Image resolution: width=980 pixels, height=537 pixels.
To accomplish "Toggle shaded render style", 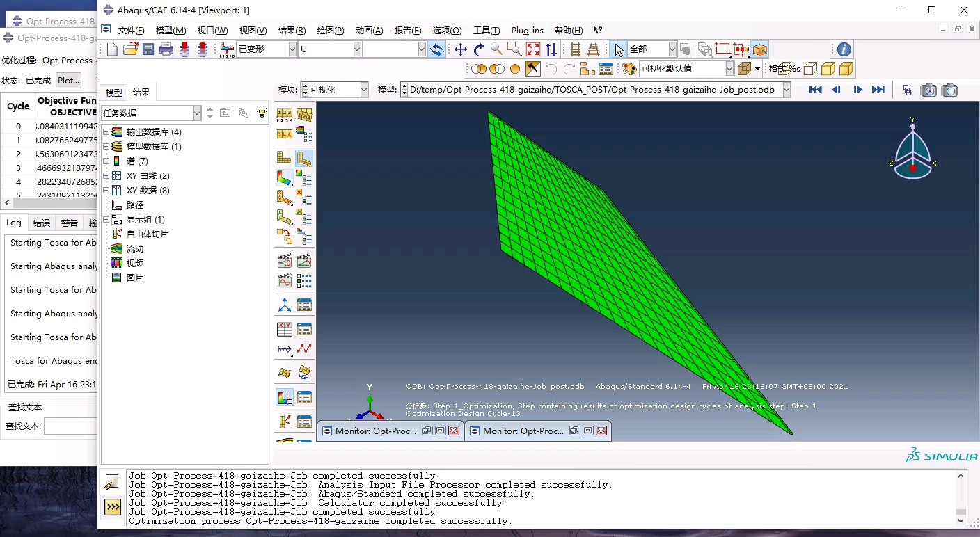I will (x=846, y=69).
